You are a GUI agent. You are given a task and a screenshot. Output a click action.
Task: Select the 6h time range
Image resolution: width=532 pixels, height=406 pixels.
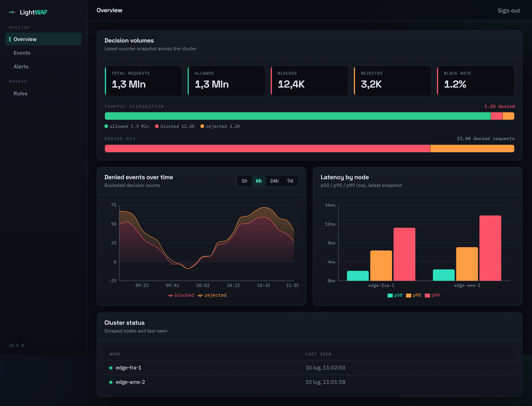pyautogui.click(x=259, y=181)
